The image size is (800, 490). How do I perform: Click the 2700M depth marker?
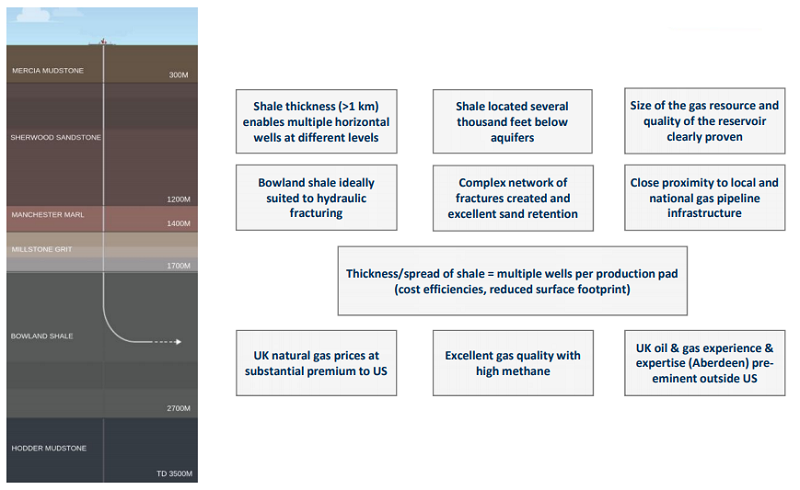[177, 409]
